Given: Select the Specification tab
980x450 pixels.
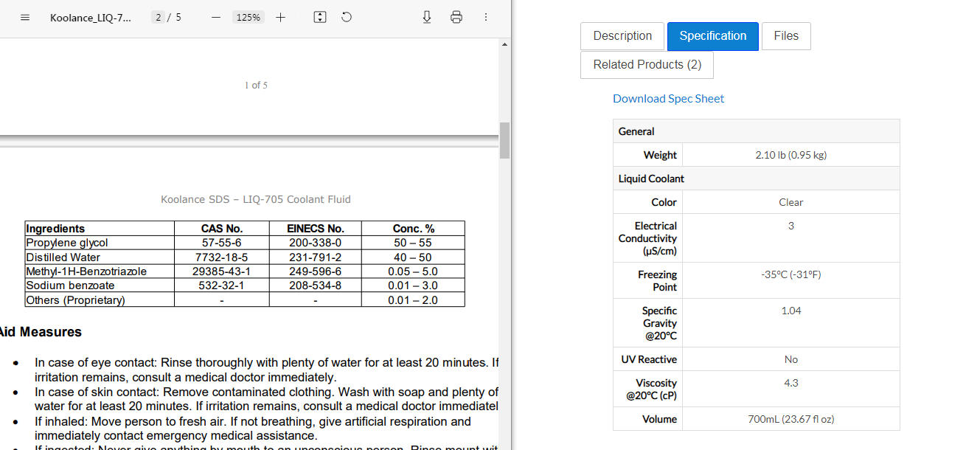Looking at the screenshot, I should (713, 36).
